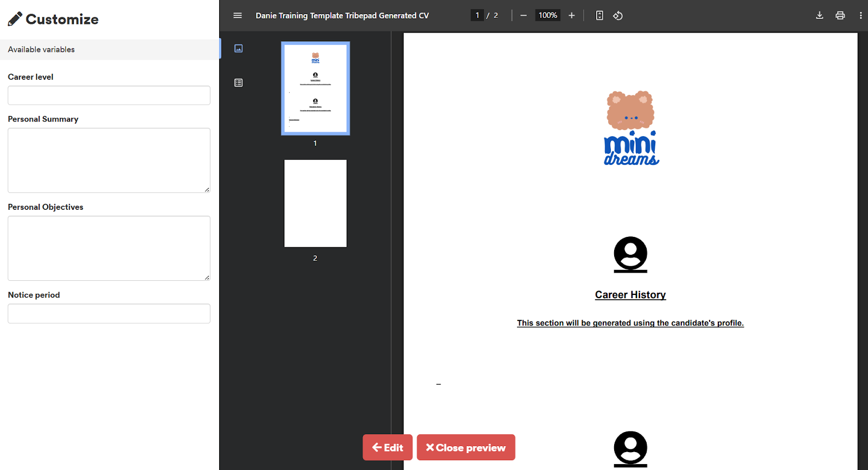The image size is (868, 470).
Task: Click the fit to page icon
Action: click(x=599, y=16)
